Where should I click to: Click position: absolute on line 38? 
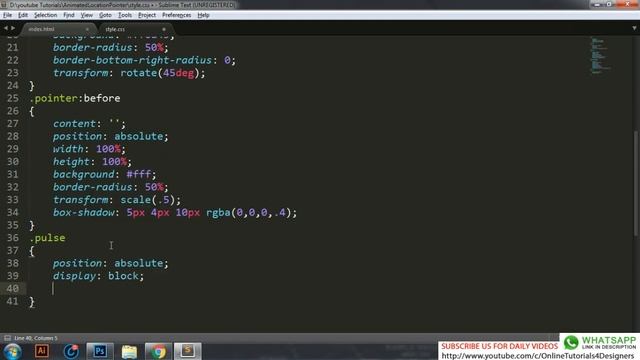pos(111,263)
